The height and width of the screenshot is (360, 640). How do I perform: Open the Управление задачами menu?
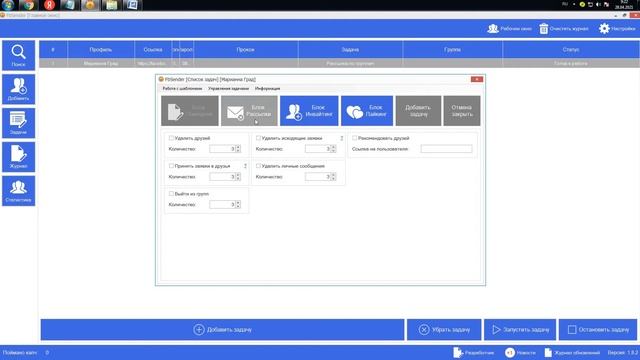(x=228, y=89)
